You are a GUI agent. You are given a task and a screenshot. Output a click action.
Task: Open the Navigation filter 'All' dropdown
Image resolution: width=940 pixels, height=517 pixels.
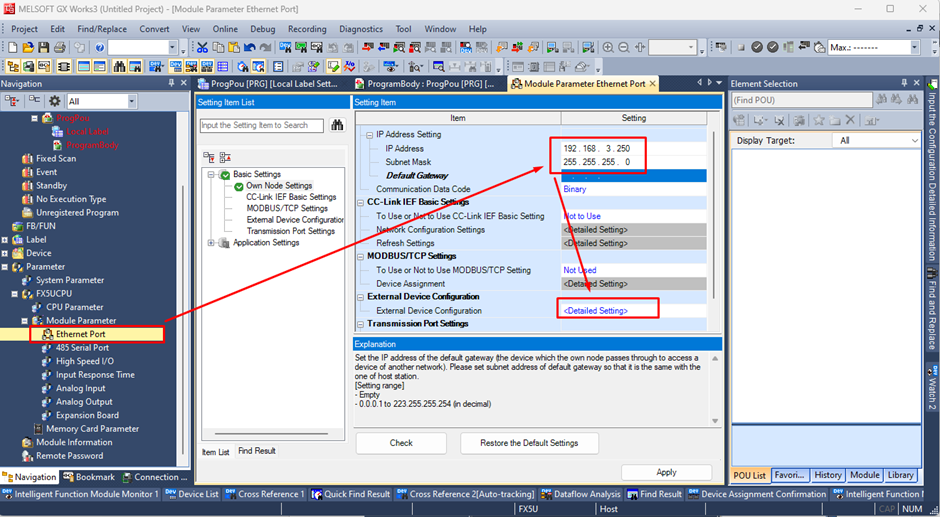click(131, 101)
